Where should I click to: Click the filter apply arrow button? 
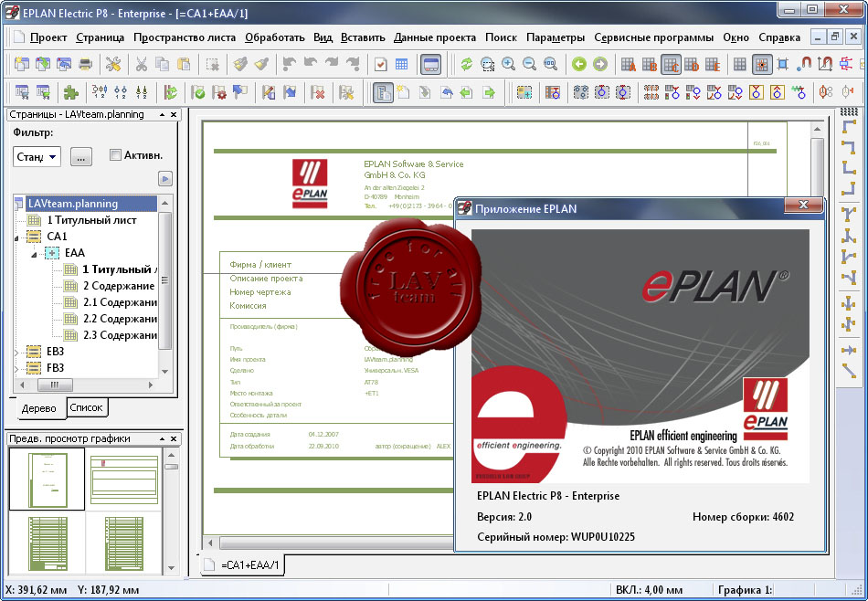click(165, 179)
